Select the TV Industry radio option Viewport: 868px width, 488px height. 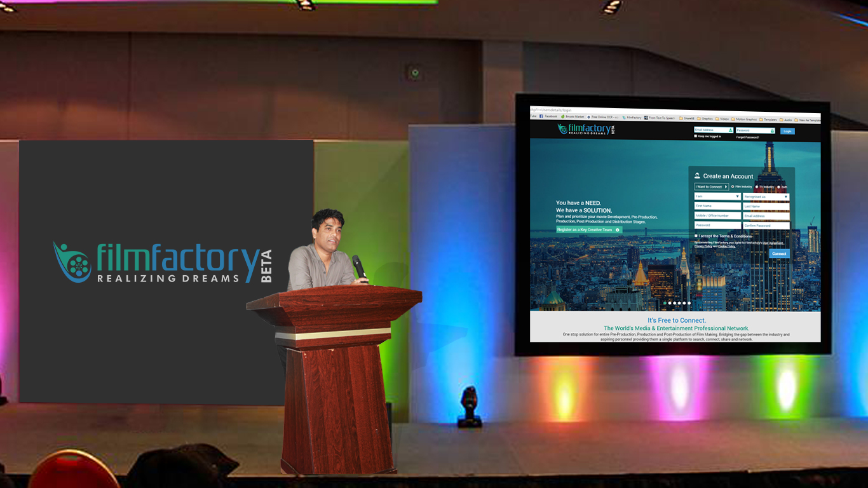(756, 187)
